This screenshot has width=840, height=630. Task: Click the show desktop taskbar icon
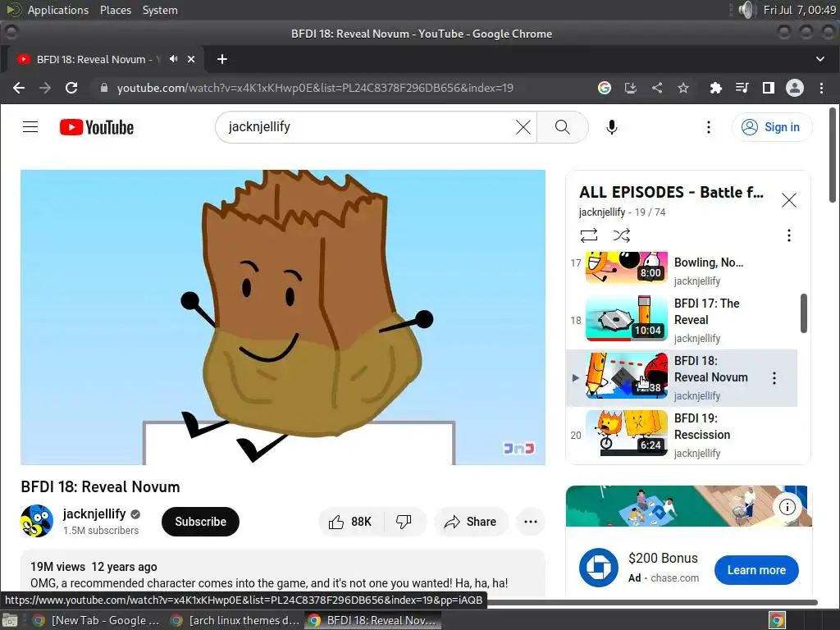(10, 620)
